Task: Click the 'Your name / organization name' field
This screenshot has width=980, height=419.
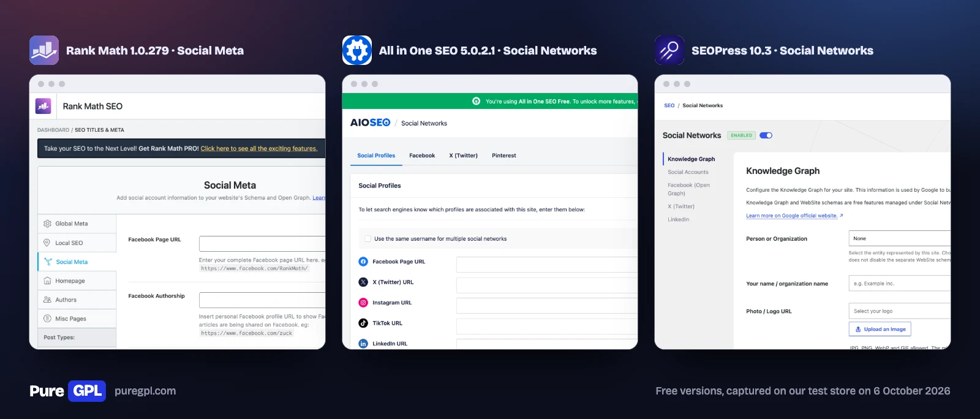Action: point(899,283)
